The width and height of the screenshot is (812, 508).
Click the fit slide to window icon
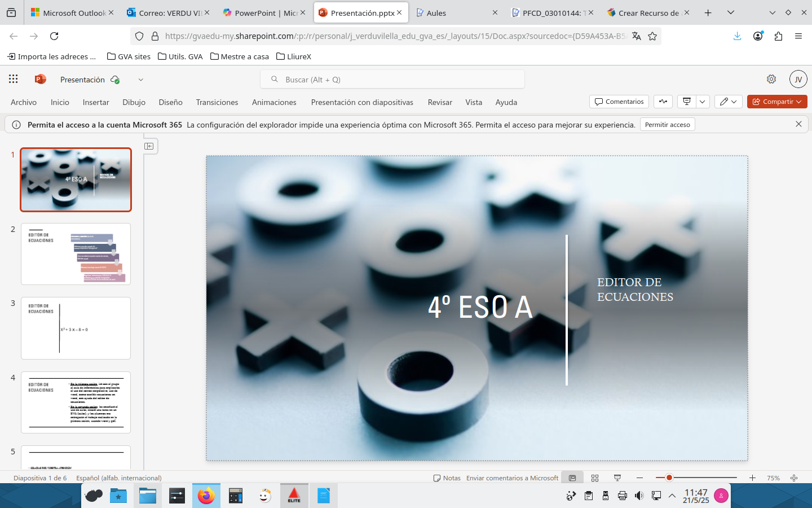(794, 478)
